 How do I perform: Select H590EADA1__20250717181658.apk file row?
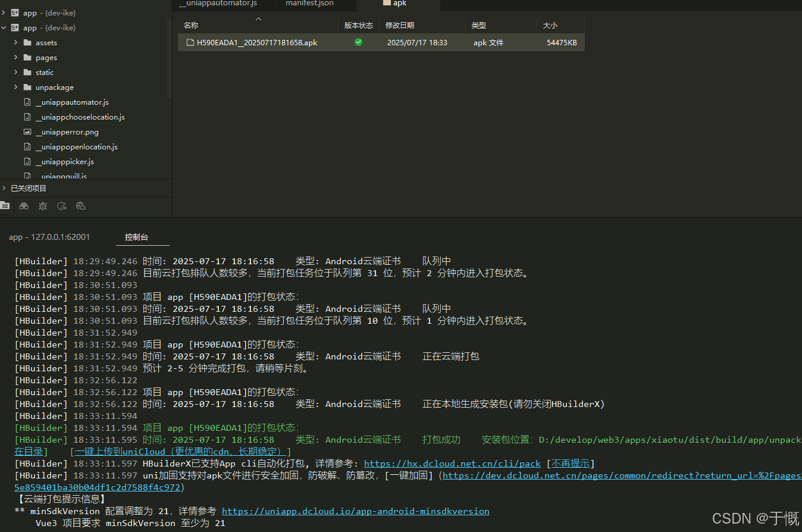point(381,42)
